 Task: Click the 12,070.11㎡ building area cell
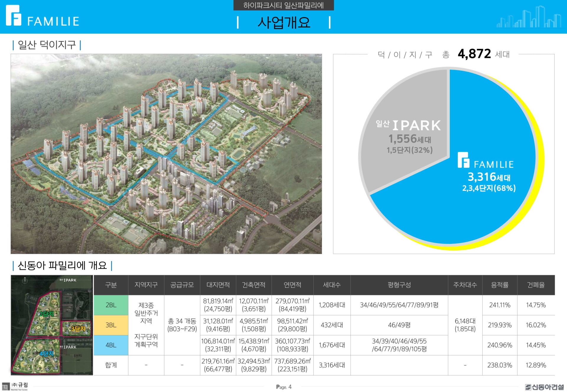click(x=254, y=305)
